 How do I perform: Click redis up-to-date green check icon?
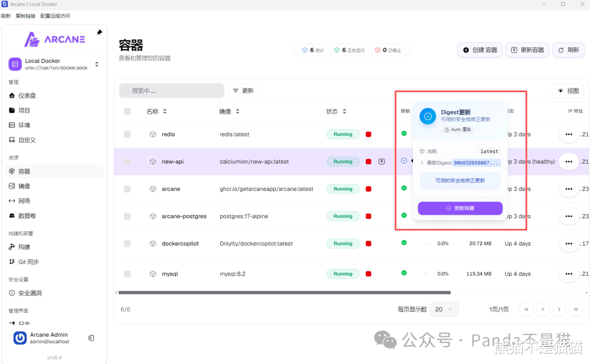[404, 133]
